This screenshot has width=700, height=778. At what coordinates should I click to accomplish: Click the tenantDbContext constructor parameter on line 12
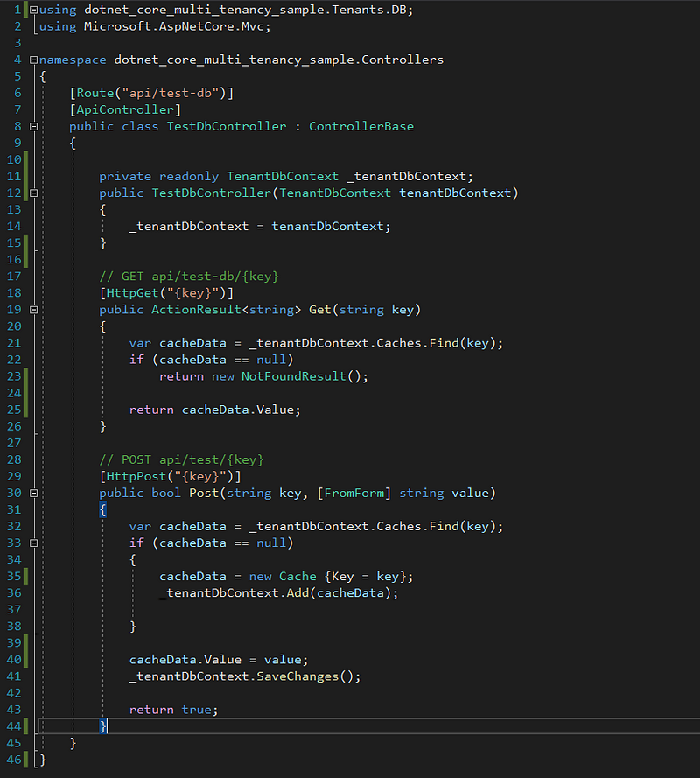point(455,193)
